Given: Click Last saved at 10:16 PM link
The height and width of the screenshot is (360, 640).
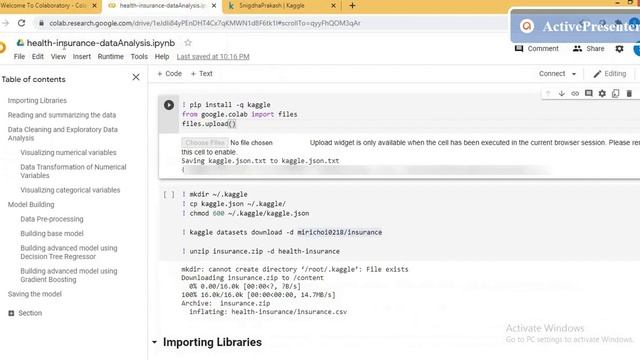Looking at the screenshot, I should pyautogui.click(x=213, y=57).
